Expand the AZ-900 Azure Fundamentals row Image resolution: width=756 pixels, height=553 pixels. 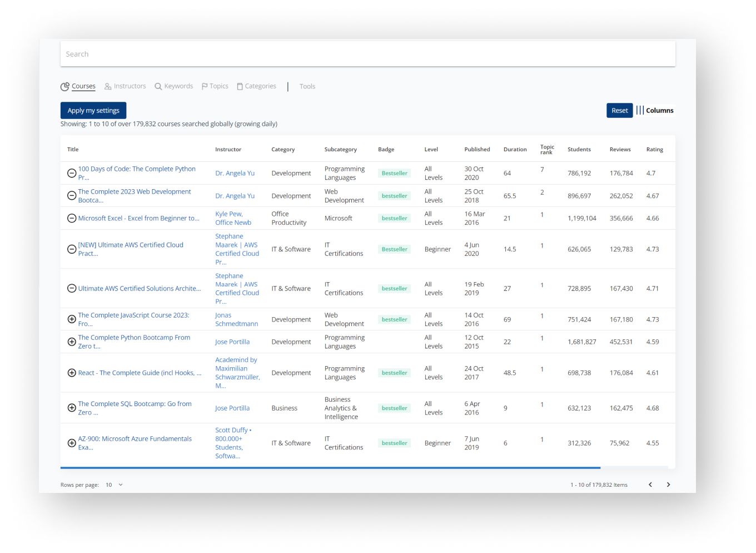(72, 443)
